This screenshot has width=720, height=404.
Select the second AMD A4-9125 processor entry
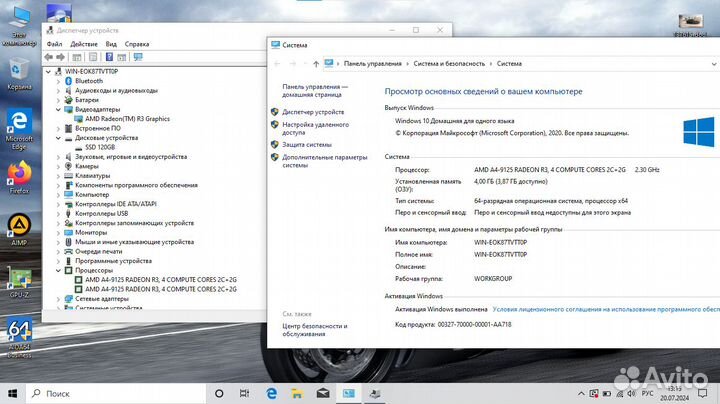tap(161, 289)
